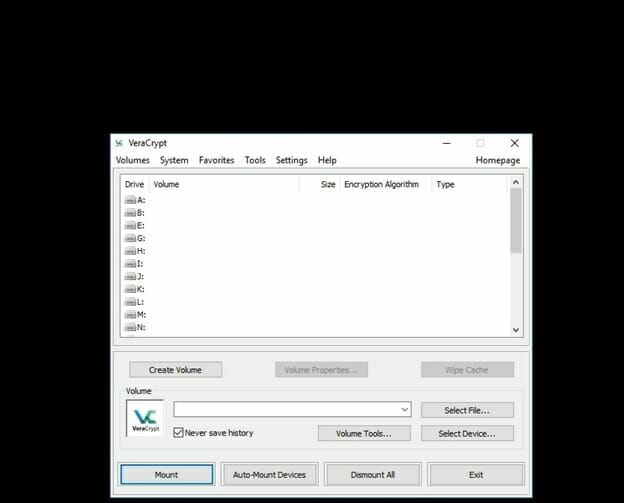Click the Volume column header
The width and height of the screenshot is (624, 503).
pos(224,184)
